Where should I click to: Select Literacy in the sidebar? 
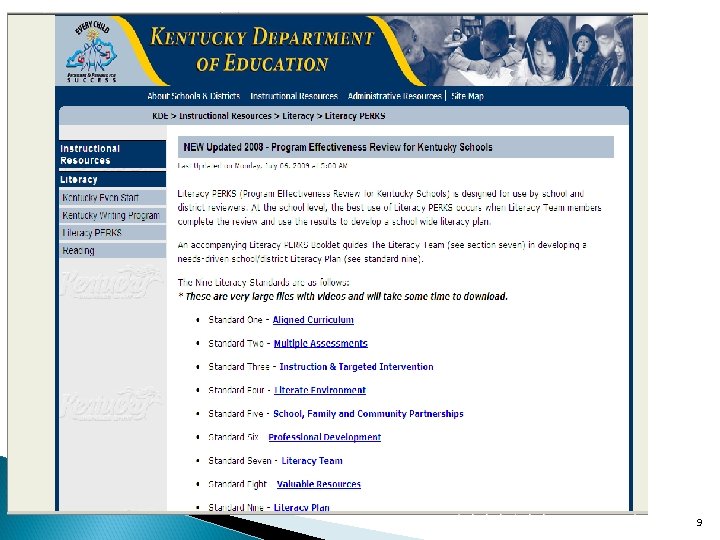pos(112,180)
